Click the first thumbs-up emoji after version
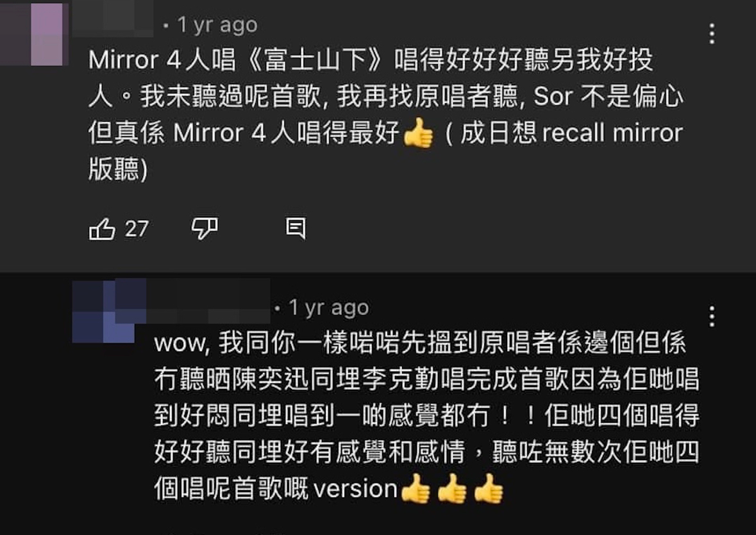 [x=416, y=489]
